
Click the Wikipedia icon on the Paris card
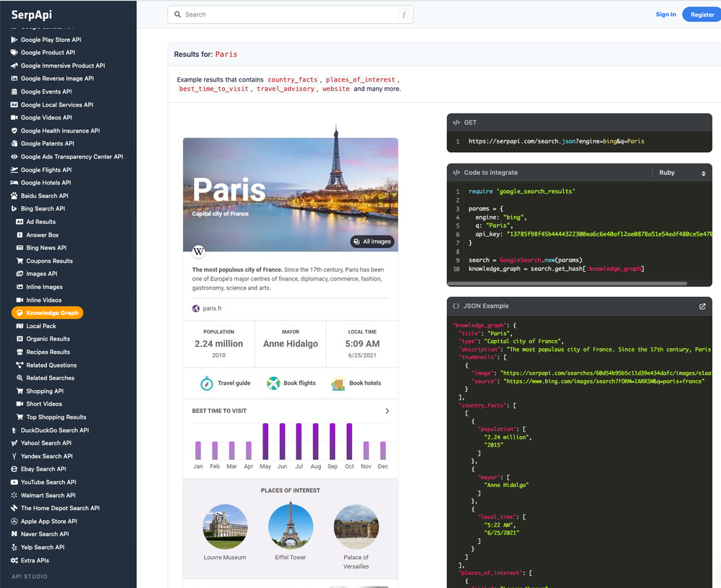click(198, 251)
